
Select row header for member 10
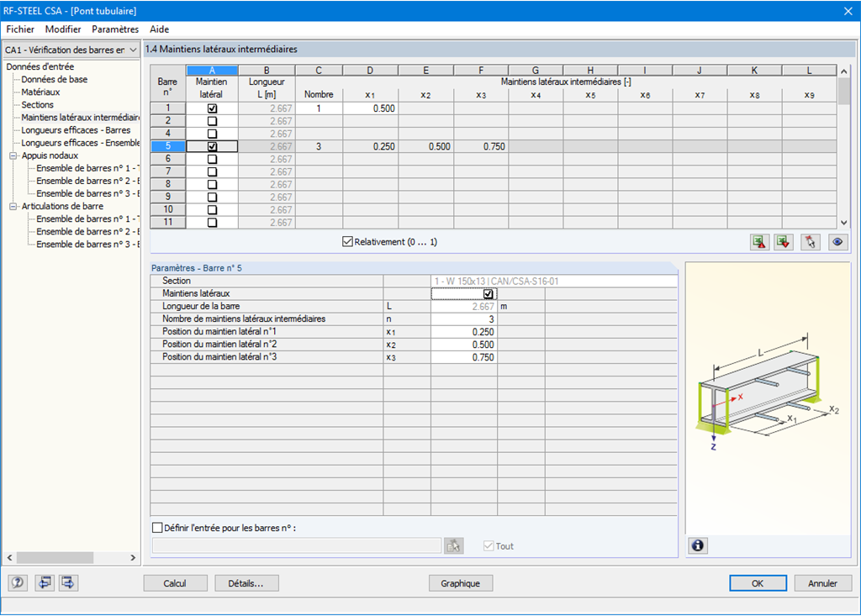click(x=168, y=210)
